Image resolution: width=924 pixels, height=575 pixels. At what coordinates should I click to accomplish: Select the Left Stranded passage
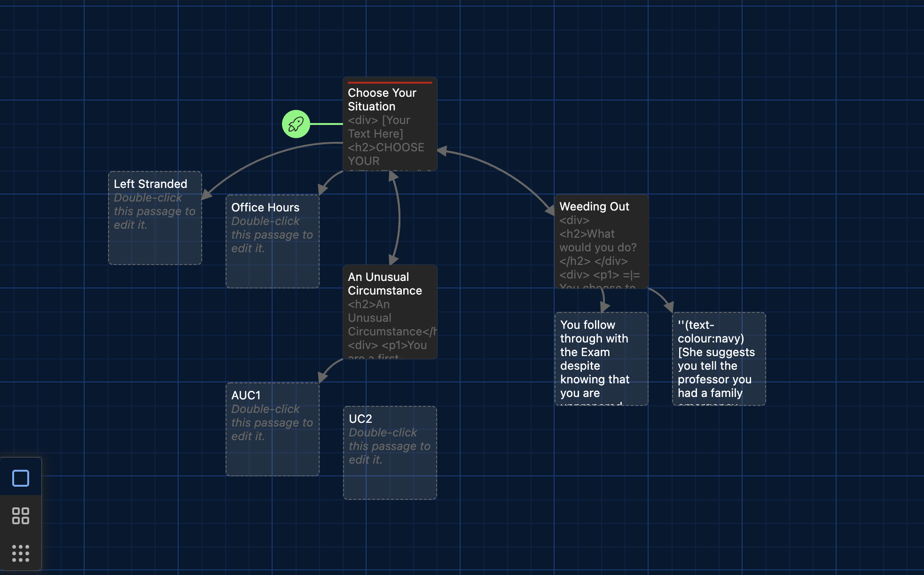tap(155, 218)
